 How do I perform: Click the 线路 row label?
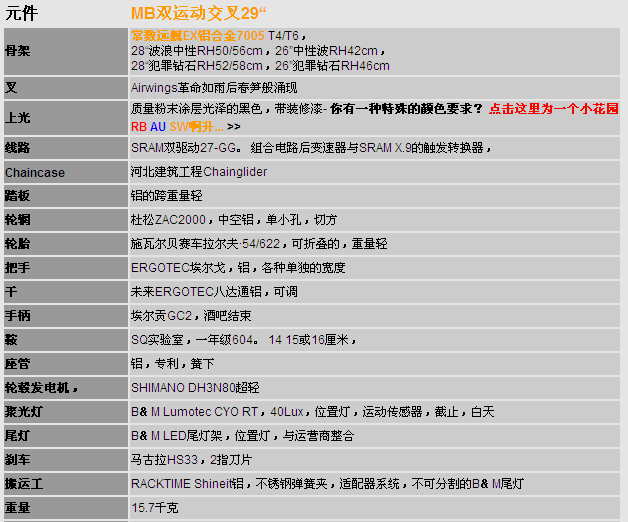click(x=17, y=148)
